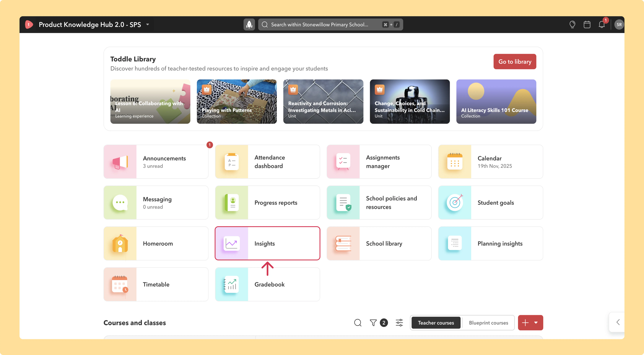Open Change, Choices, and Sustainability unit thumbnail
Image resolution: width=644 pixels, height=355 pixels.
(410, 101)
